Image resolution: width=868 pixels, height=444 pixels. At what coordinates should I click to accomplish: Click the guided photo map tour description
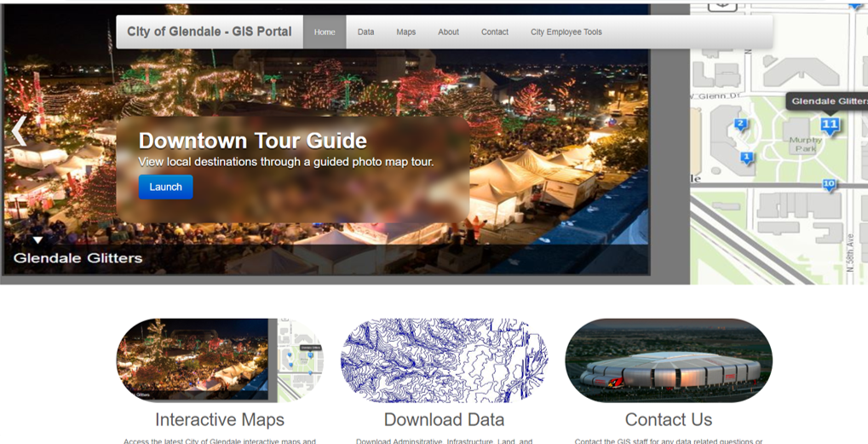(285, 162)
